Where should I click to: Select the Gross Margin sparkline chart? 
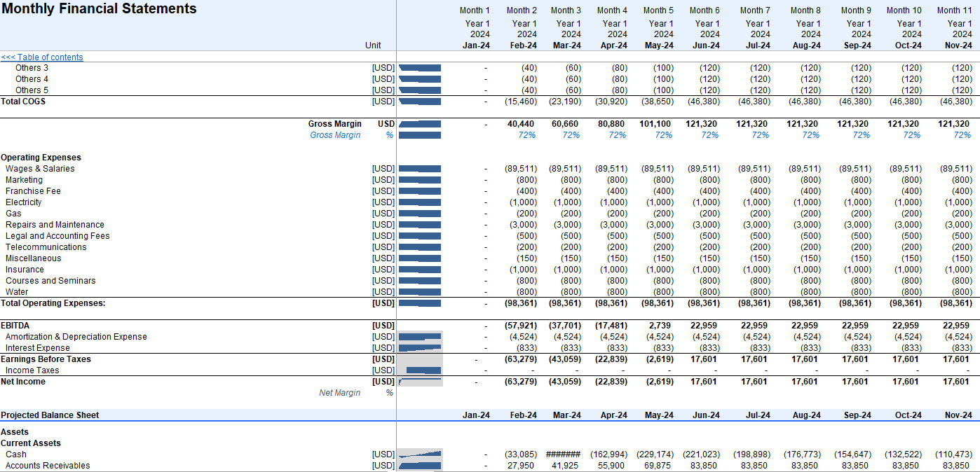click(419, 124)
